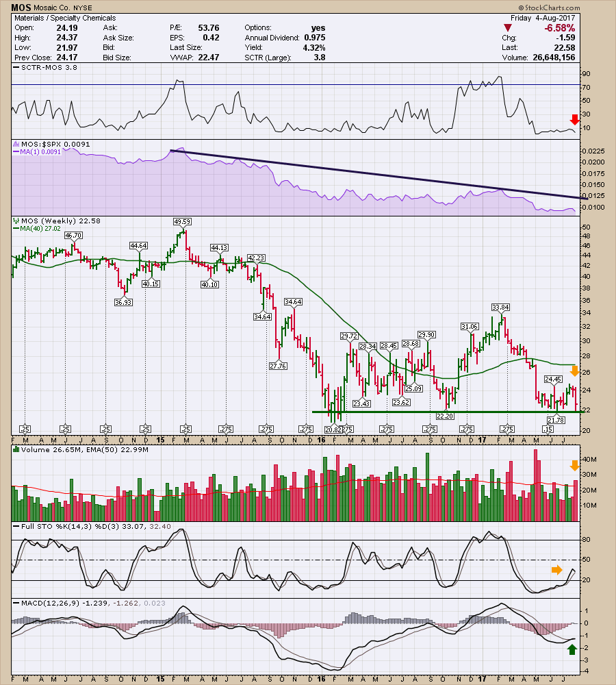Click the Friday 4-Aug-2017 date text
Viewport: 616px width, 685px height.
543,18
